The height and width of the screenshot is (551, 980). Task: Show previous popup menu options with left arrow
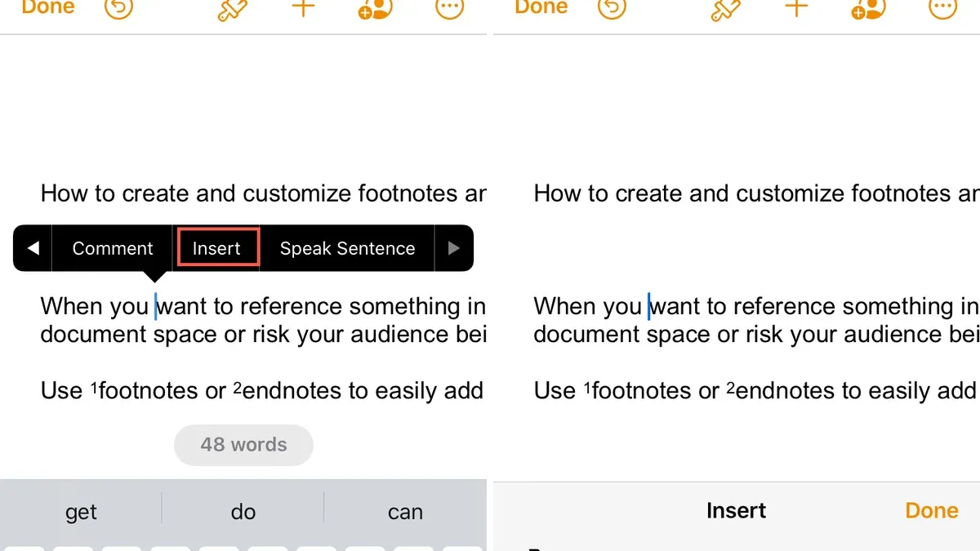tap(33, 248)
